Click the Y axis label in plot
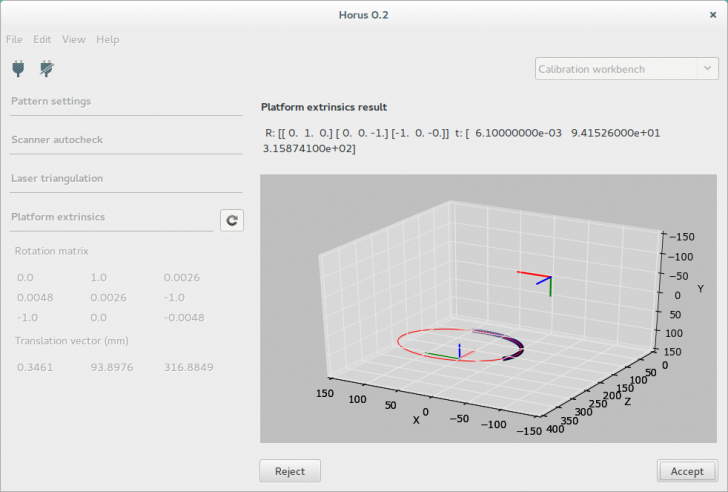This screenshot has height=492, width=728. (700, 289)
